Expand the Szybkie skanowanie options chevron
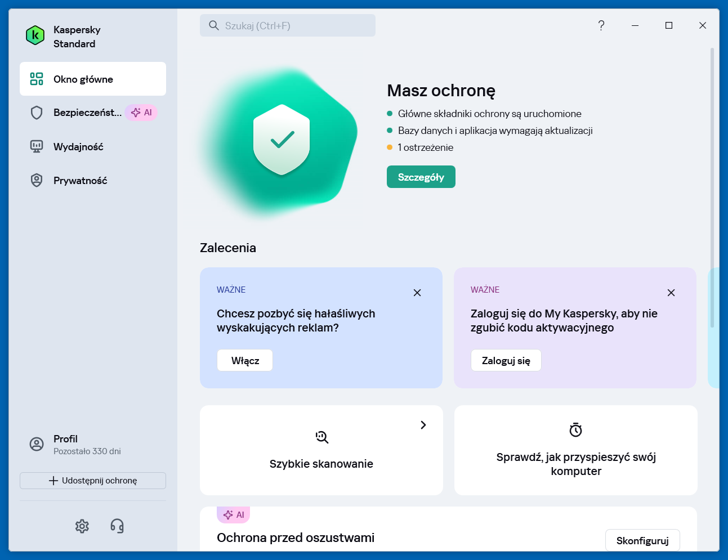This screenshot has width=728, height=560. tap(423, 425)
